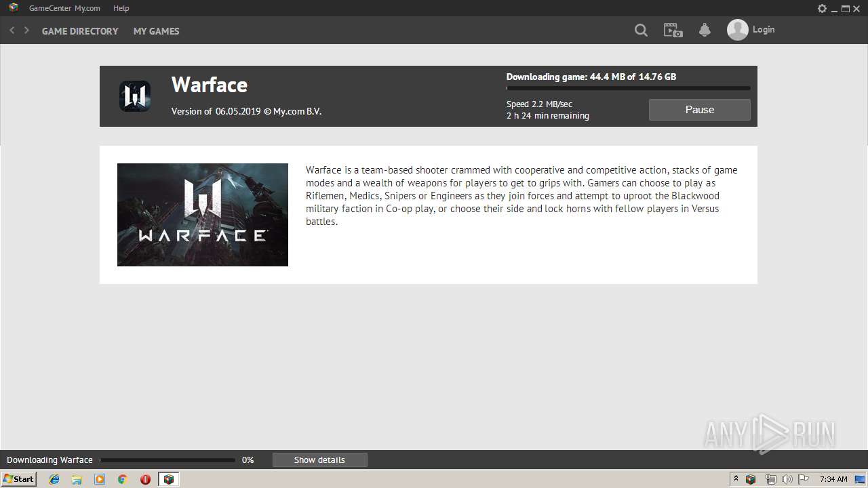The height and width of the screenshot is (488, 868).
Task: Click the 'Downloading Warface' status text
Action: pyautogui.click(x=50, y=460)
